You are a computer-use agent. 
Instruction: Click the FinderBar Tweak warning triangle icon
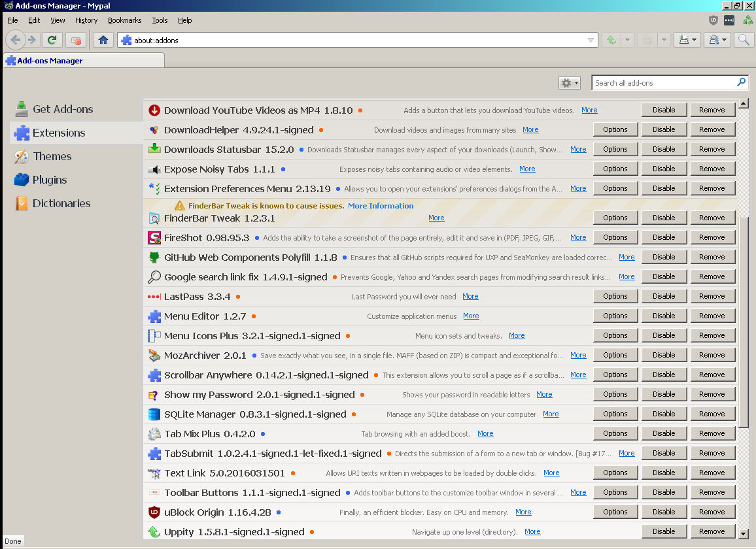(179, 206)
